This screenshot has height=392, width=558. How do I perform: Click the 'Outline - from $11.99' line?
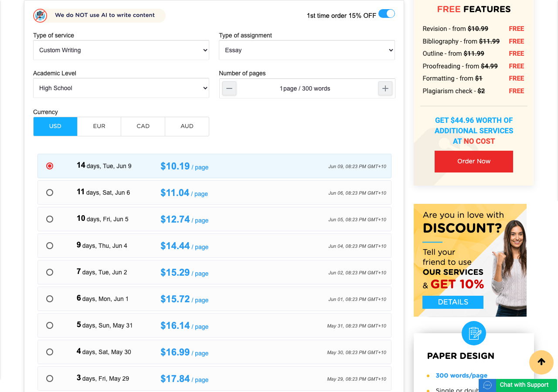[453, 54]
